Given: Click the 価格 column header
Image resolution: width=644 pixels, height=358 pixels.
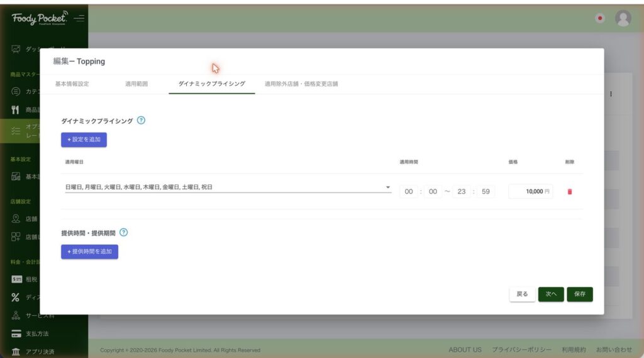Looking at the screenshot, I should tap(513, 162).
